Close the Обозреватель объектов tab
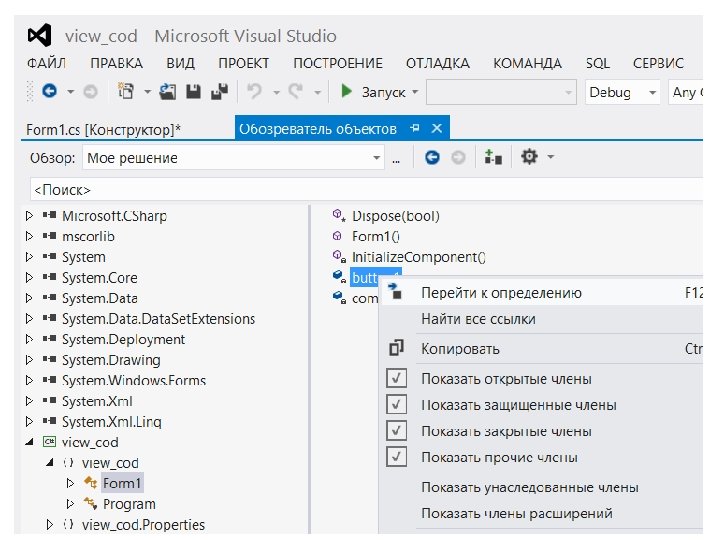Screen dimensions: 720x540 pyautogui.click(x=437, y=128)
